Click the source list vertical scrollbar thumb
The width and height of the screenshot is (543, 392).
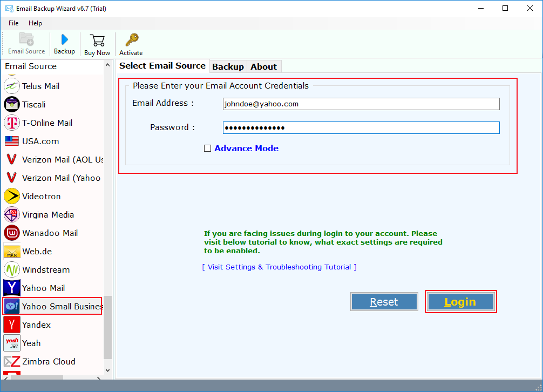pyautogui.click(x=108, y=327)
